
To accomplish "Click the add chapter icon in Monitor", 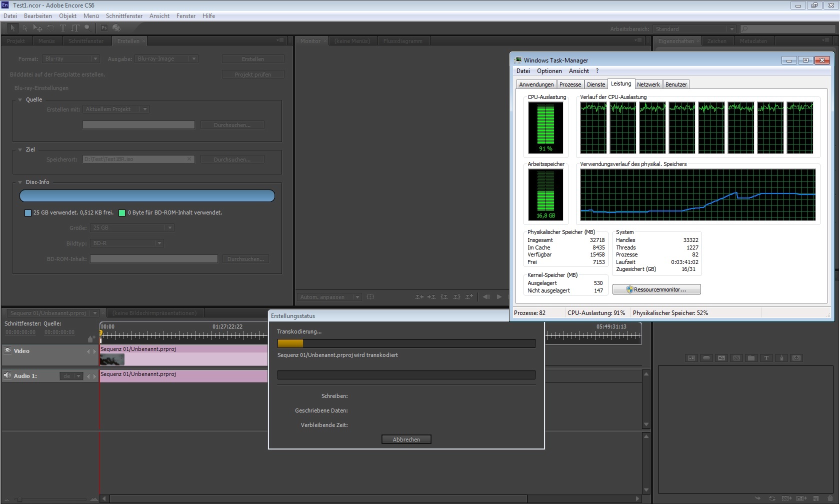I will [x=469, y=297].
